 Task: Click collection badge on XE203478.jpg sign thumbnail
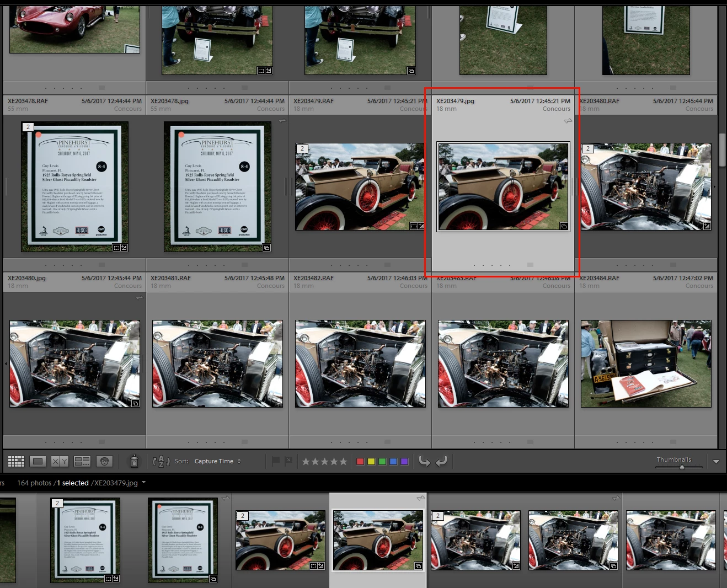point(266,248)
